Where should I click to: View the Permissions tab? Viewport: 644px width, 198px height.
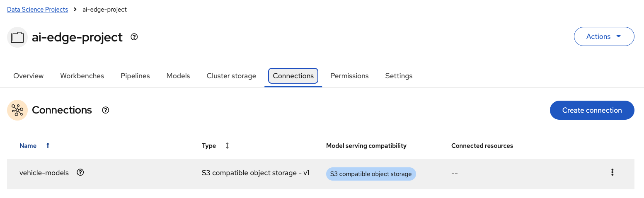point(349,76)
